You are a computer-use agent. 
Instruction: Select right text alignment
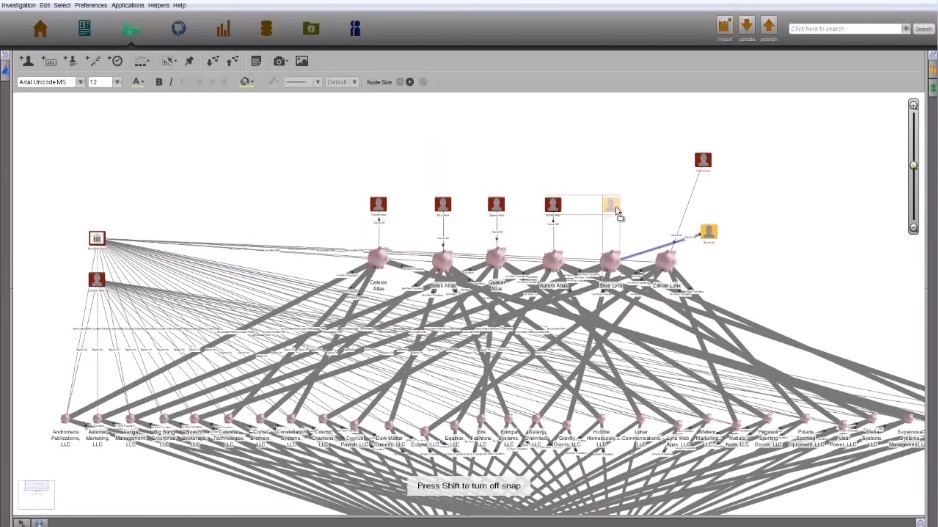click(224, 82)
